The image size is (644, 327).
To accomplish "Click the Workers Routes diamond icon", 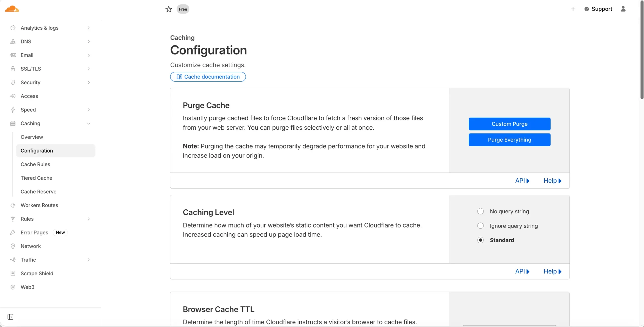I will 13,205.
